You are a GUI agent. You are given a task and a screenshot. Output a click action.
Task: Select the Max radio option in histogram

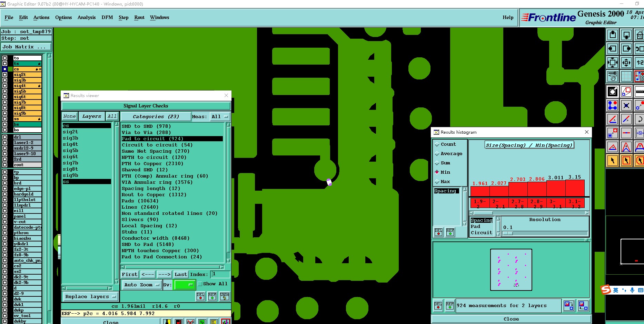pyautogui.click(x=437, y=182)
